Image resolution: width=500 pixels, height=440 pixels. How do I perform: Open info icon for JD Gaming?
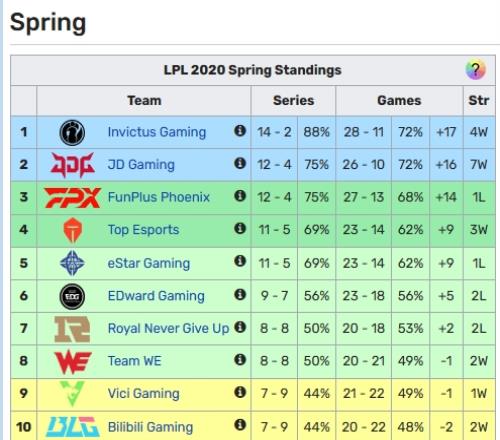240,163
